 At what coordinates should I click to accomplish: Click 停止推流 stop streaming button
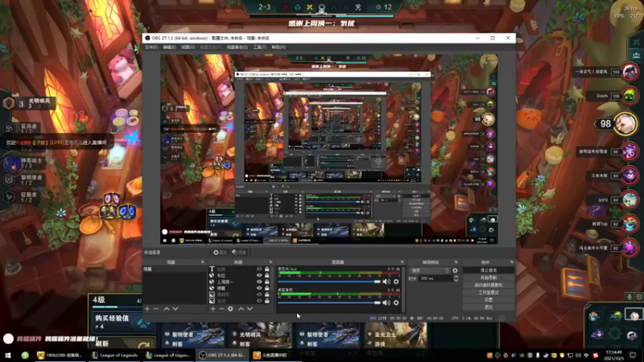[489, 270]
